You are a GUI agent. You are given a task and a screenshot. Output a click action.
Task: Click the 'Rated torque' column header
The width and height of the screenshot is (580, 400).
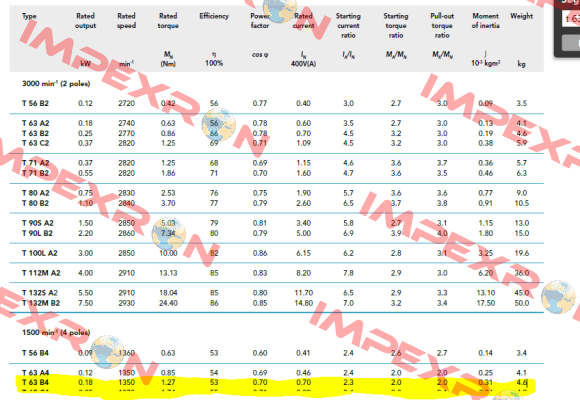pos(168,21)
